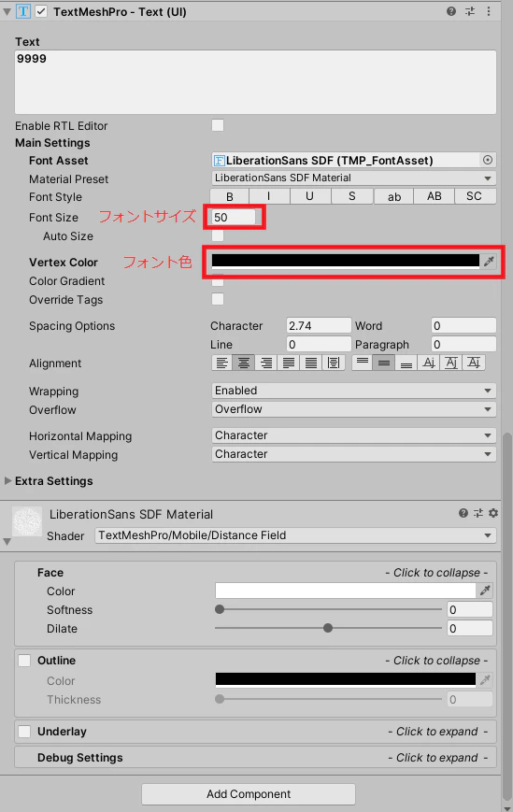Set center text alignment
This screenshot has height=812, width=513.
coord(244,363)
